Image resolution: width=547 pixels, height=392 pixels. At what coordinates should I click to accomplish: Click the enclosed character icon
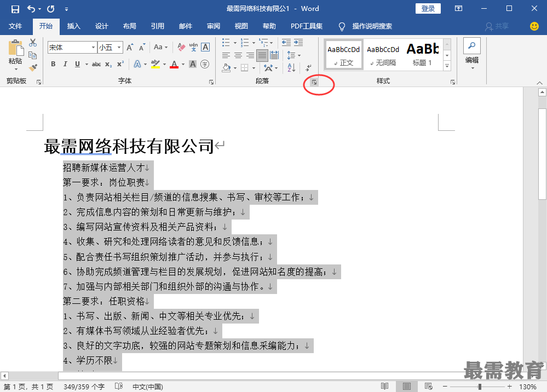pyautogui.click(x=205, y=64)
